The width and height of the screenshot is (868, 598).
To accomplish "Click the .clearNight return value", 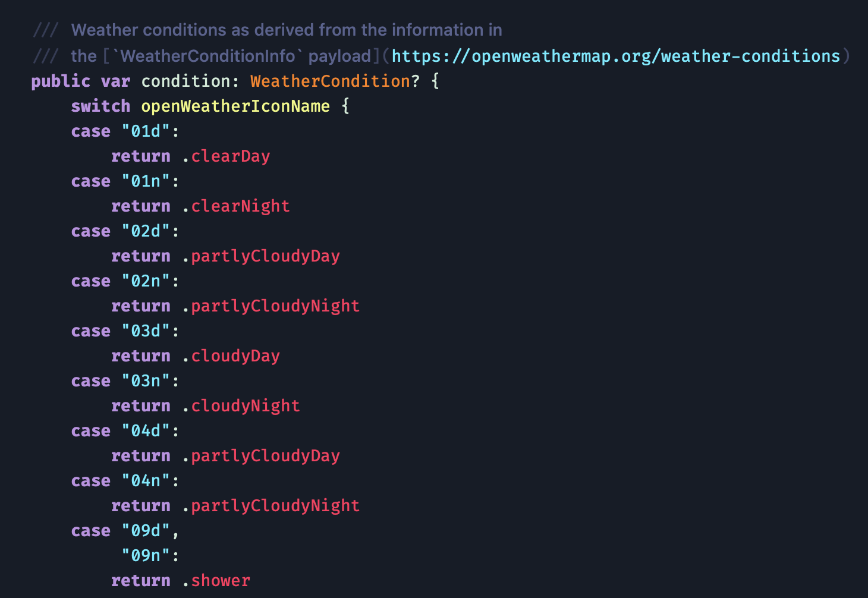I will point(236,206).
